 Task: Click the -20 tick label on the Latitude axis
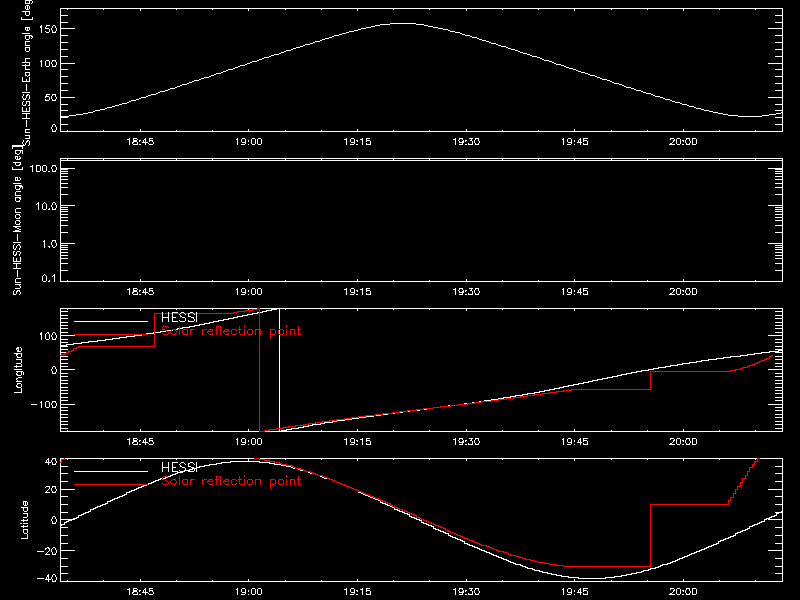point(47,551)
